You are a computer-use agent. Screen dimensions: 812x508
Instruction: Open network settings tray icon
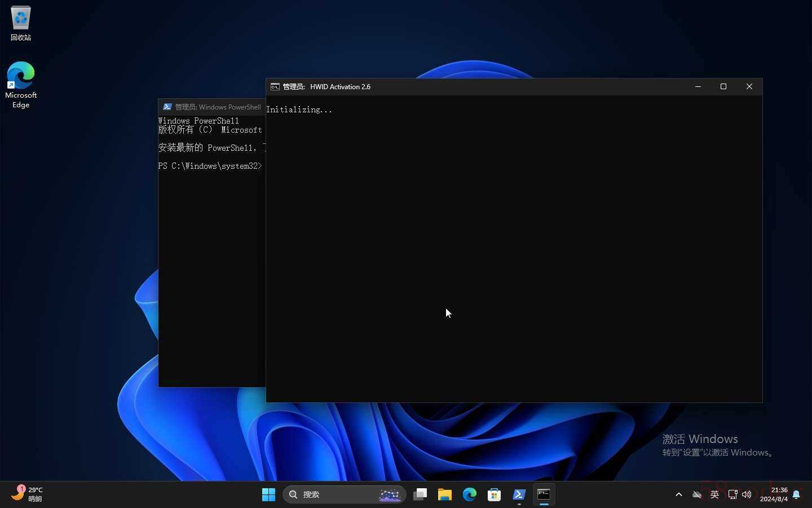[732, 494]
